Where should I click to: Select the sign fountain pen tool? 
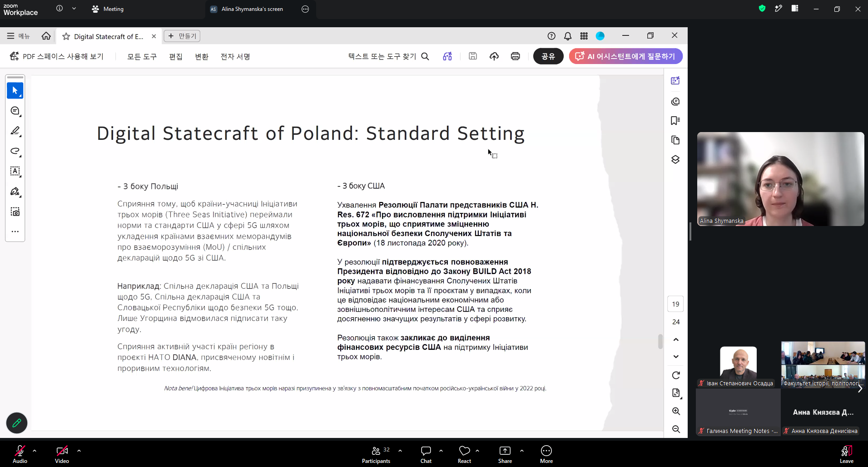[15, 192]
